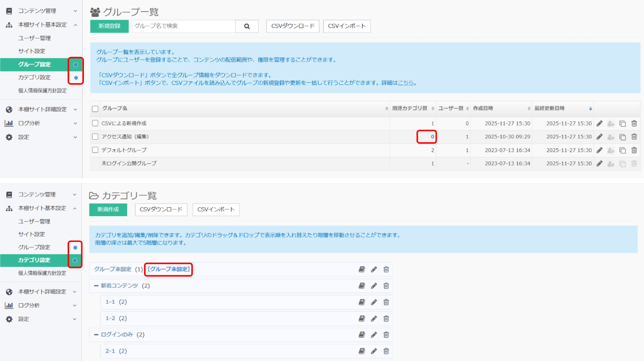Select the highlighted カテゴリ設定 sidebar item
The image size is (644, 362).
pyautogui.click(x=35, y=260)
